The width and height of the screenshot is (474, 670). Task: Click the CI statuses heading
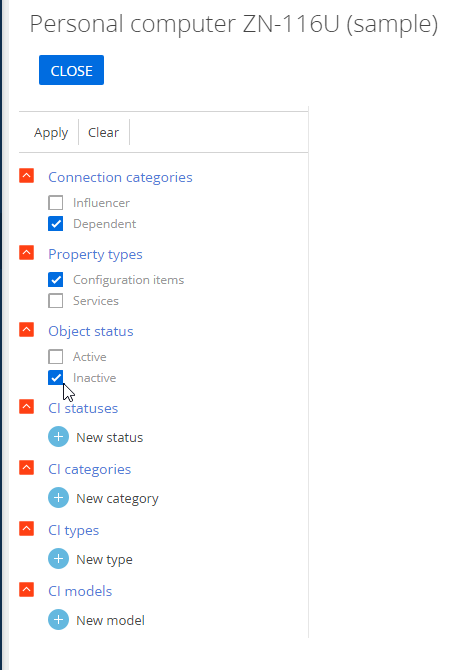point(83,408)
